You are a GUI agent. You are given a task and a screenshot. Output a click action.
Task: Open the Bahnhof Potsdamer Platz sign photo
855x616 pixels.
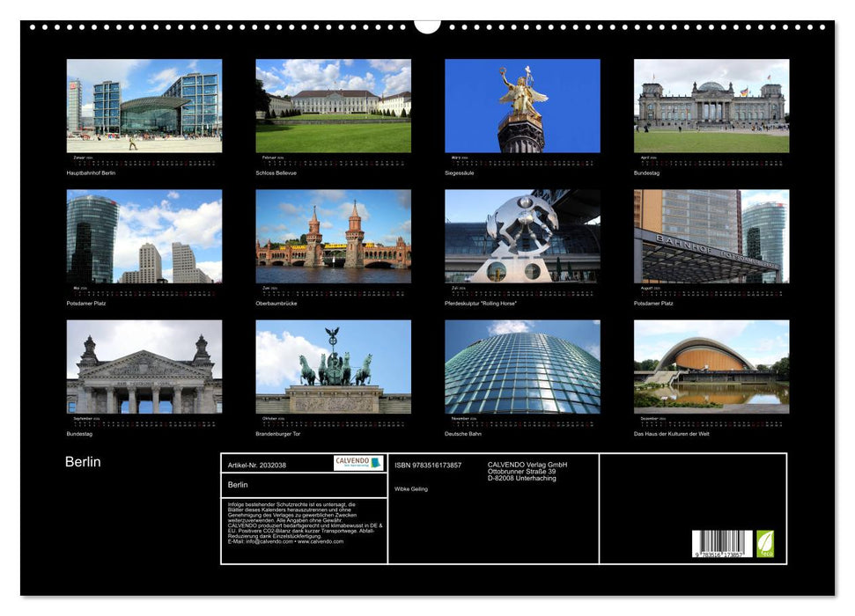(x=711, y=236)
